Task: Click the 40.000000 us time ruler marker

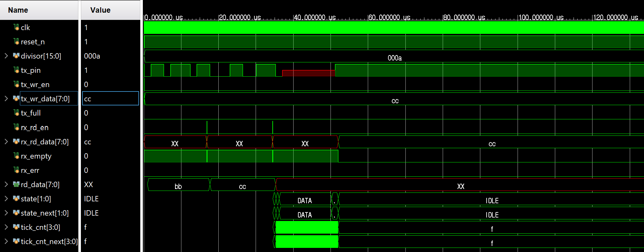Action: pos(315,17)
